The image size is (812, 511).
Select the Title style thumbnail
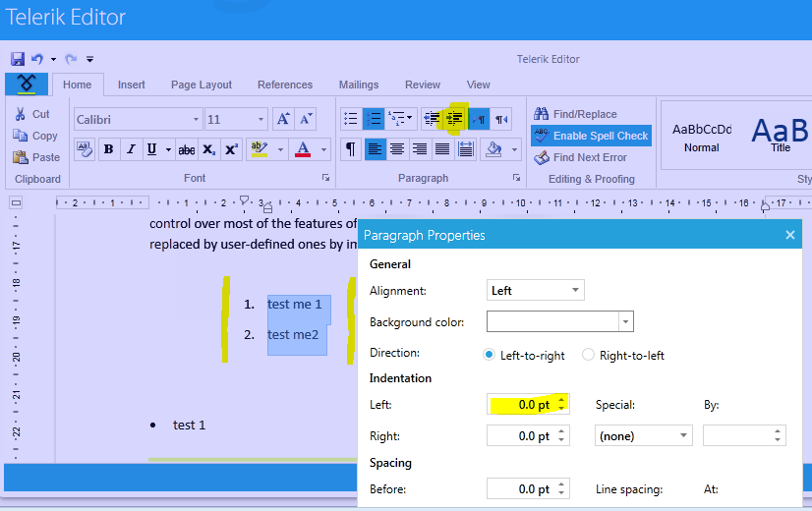(780, 136)
